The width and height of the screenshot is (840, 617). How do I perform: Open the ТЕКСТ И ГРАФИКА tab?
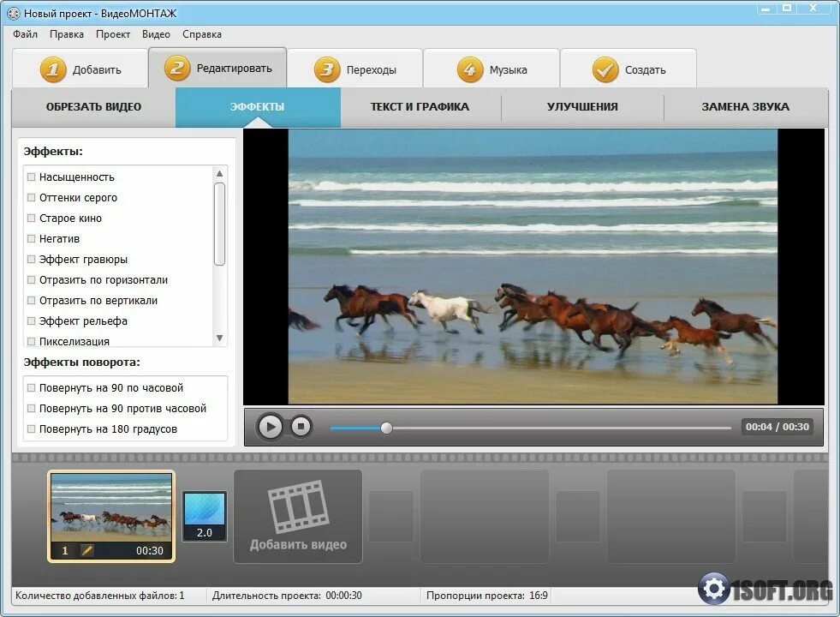(420, 106)
